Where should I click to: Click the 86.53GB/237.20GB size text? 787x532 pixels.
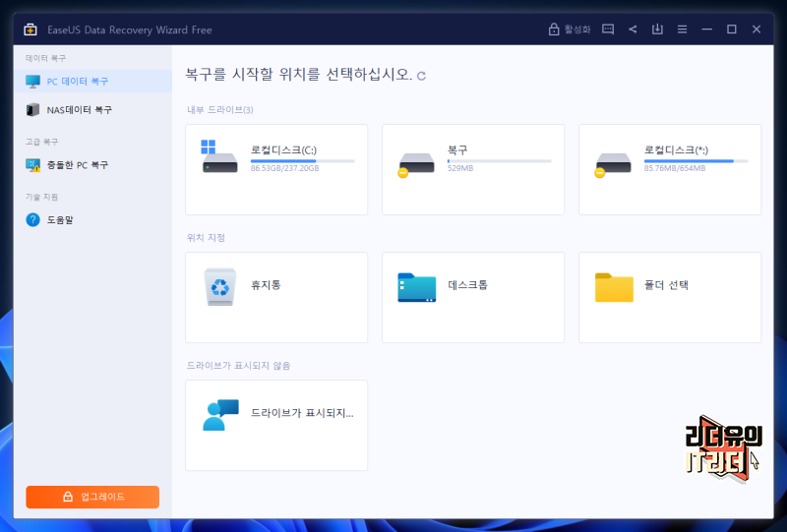(x=284, y=168)
